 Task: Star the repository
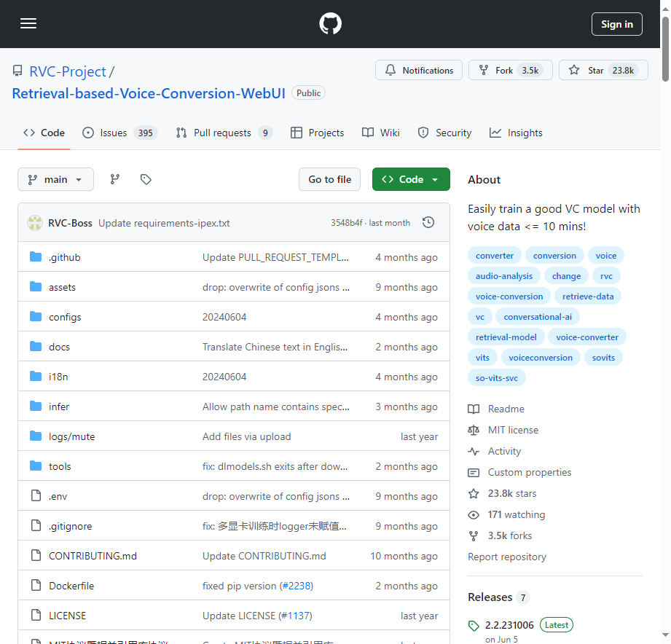click(603, 70)
